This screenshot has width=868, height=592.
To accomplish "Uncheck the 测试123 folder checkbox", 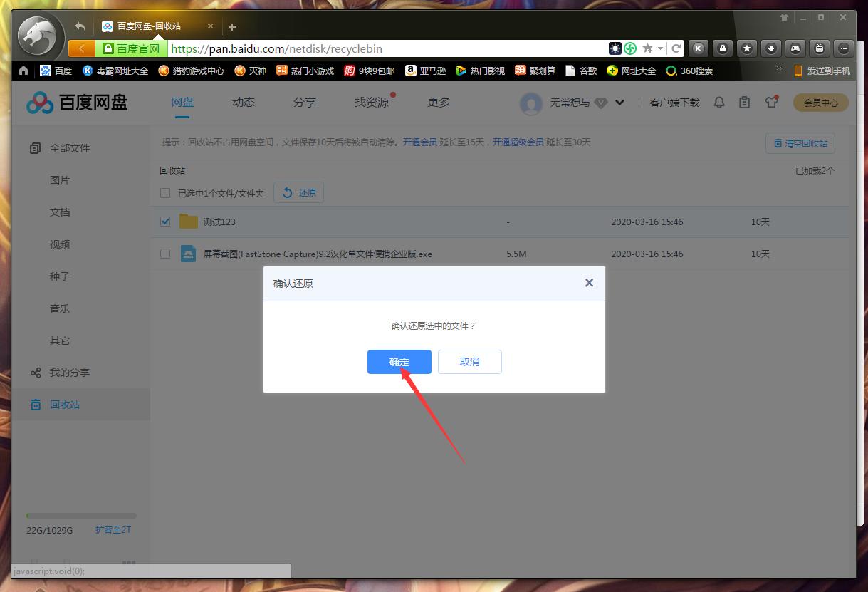I will coord(164,222).
